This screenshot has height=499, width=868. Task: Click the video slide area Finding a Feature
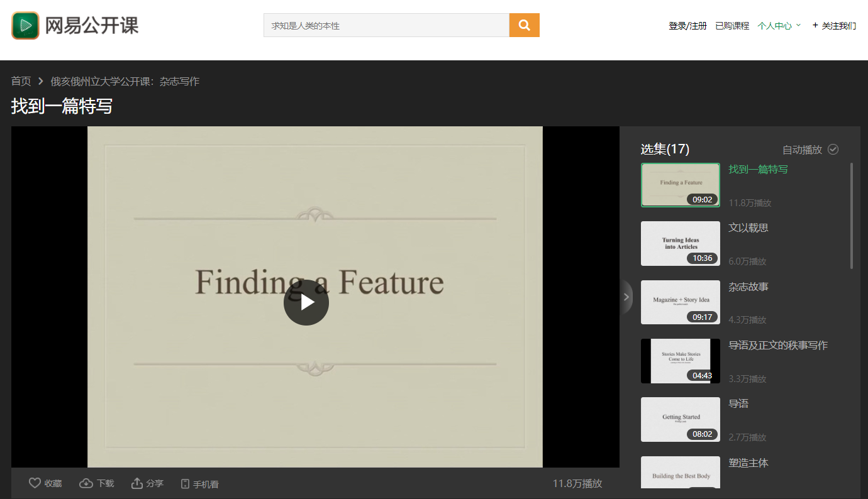click(315, 297)
